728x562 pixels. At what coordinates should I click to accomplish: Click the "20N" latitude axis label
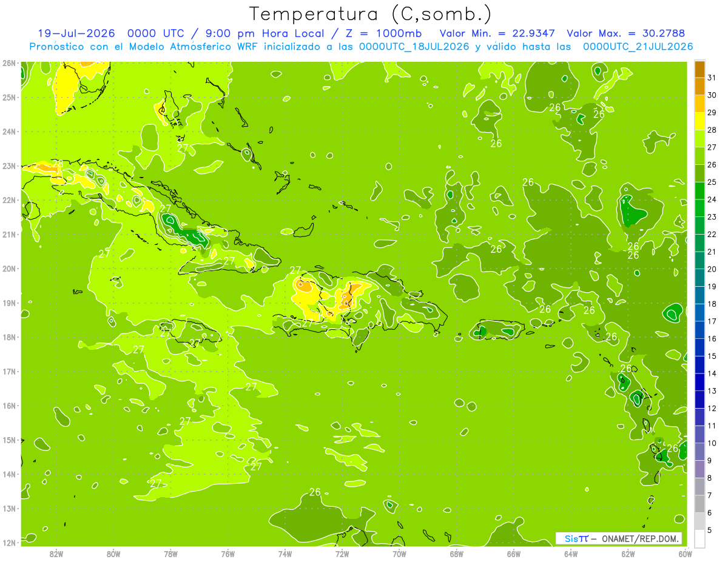[9, 269]
